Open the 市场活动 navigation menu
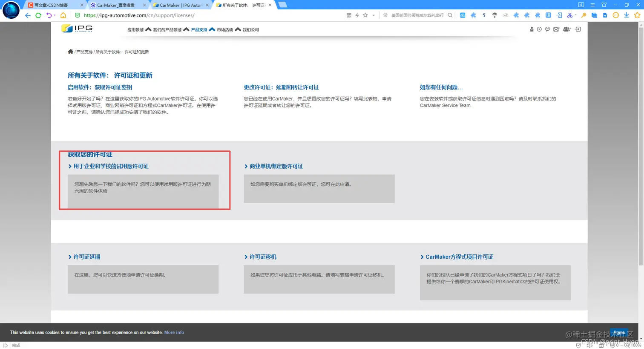This screenshot has height=349, width=644. (x=225, y=30)
